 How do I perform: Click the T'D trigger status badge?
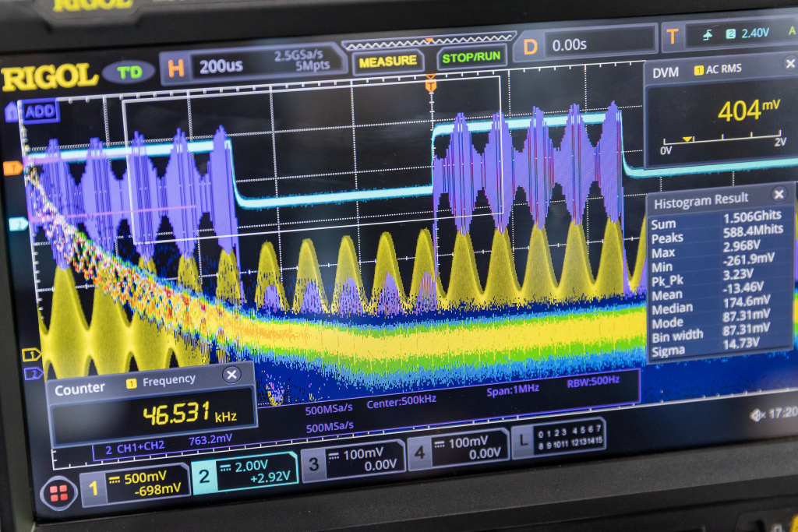point(129,72)
